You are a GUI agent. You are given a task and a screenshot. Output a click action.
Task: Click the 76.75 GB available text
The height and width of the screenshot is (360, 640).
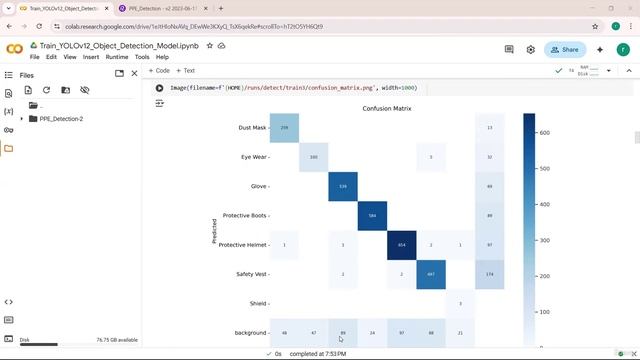[117, 340]
